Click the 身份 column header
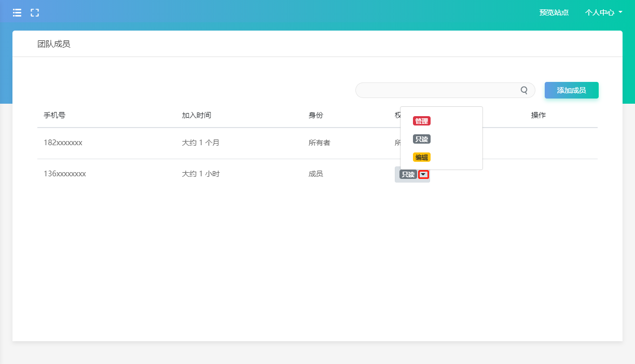The image size is (635, 364). tap(315, 115)
